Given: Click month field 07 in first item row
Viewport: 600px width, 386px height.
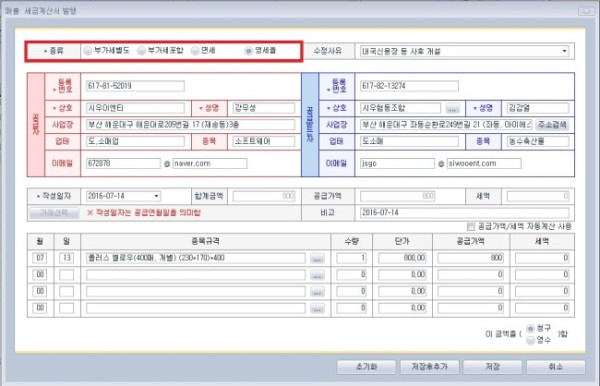Looking at the screenshot, I should click(x=40, y=258).
